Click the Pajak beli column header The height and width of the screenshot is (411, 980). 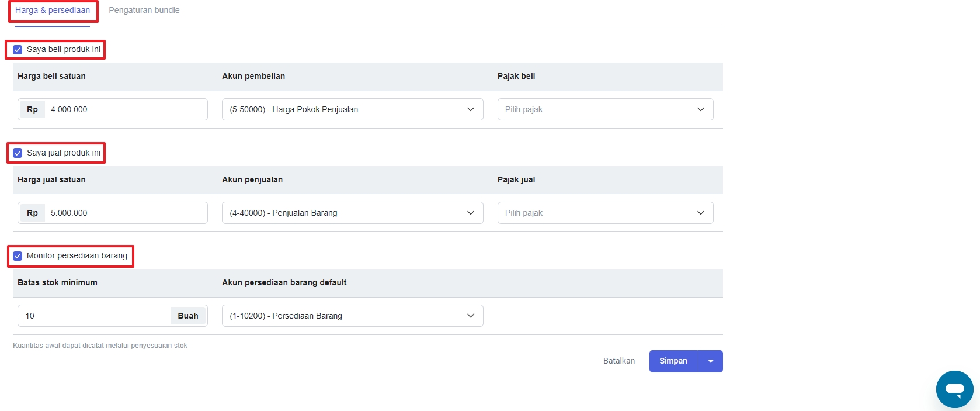coord(516,77)
